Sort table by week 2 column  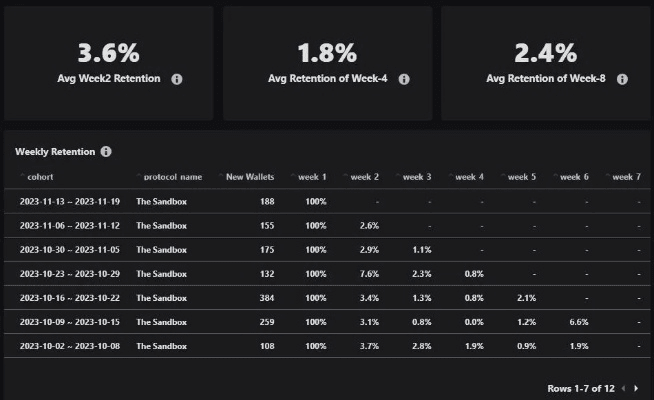(365, 177)
